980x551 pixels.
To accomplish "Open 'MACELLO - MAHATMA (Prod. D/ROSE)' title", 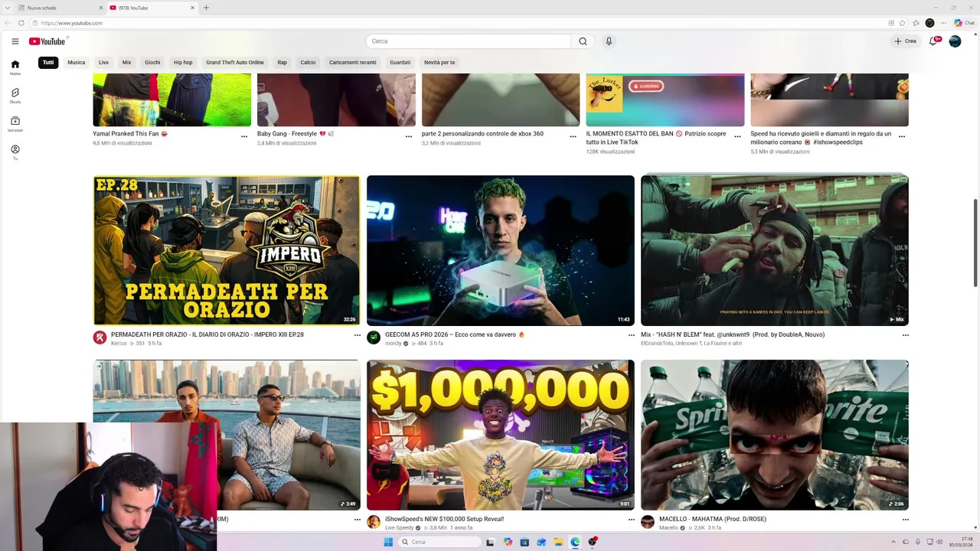I will point(712,519).
